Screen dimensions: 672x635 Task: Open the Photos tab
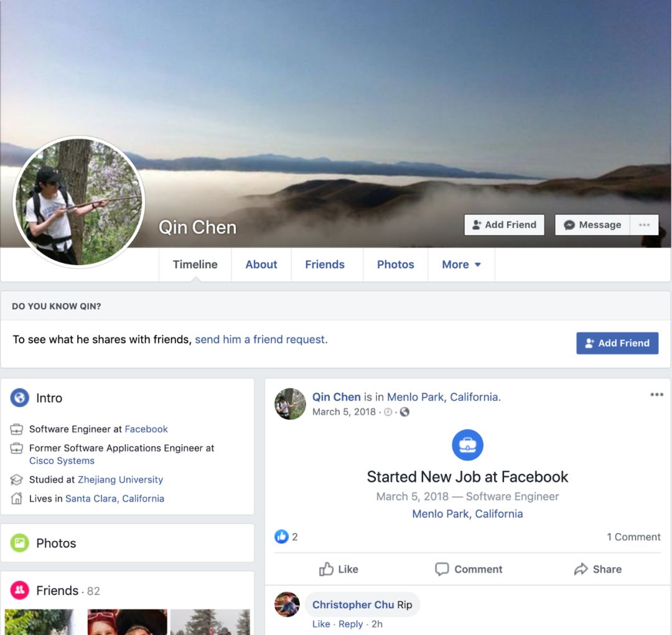(x=396, y=265)
